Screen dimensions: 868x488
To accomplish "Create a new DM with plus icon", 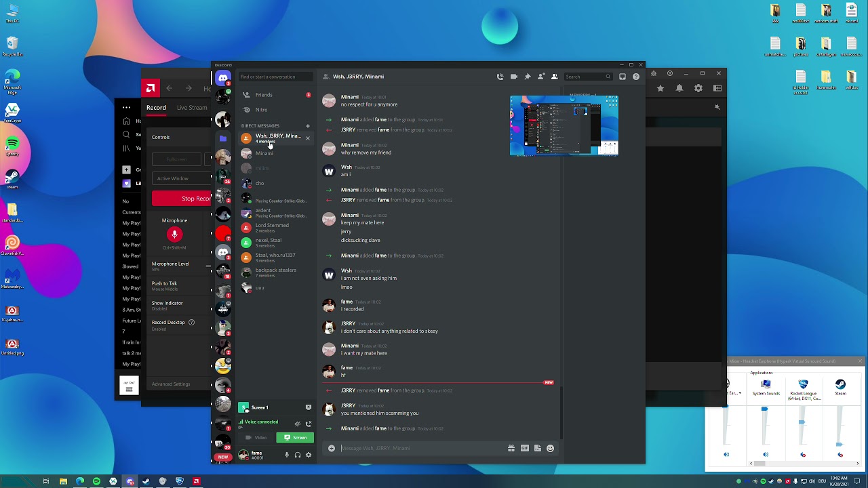I will [x=308, y=125].
